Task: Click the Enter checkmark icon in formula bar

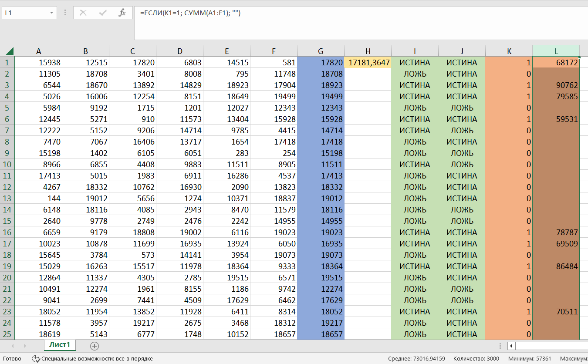Action: 103,13
